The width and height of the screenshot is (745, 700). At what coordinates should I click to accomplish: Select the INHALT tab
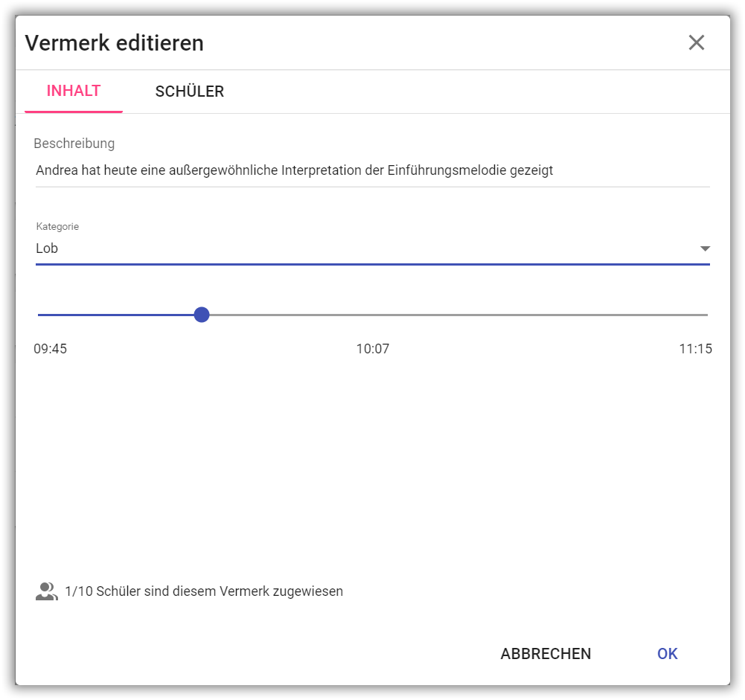[x=74, y=91]
